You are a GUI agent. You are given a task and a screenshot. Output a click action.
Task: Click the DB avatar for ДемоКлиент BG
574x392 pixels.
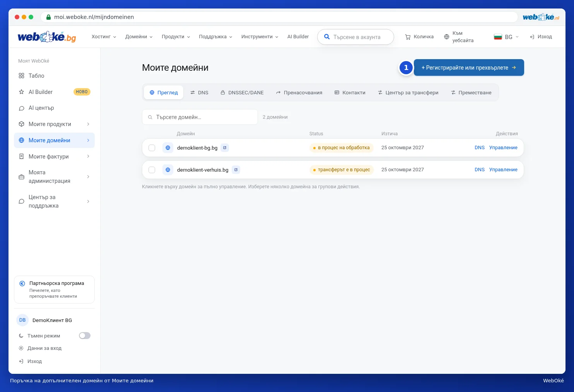pos(22,320)
